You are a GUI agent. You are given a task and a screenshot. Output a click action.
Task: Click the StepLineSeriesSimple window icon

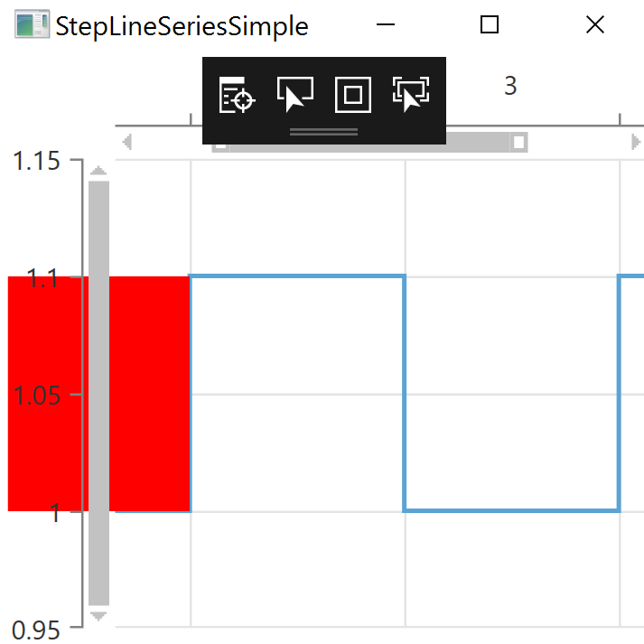tap(32, 25)
